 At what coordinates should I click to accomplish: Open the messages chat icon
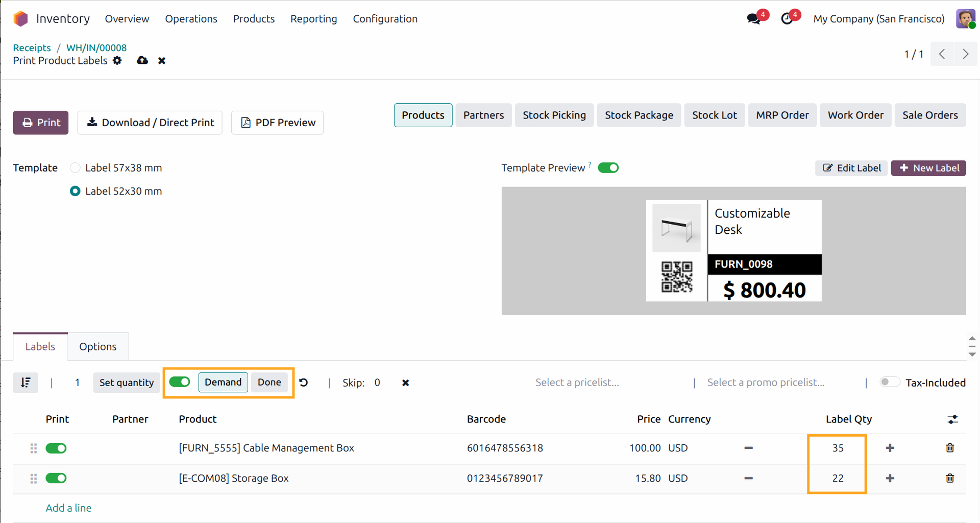coord(753,19)
